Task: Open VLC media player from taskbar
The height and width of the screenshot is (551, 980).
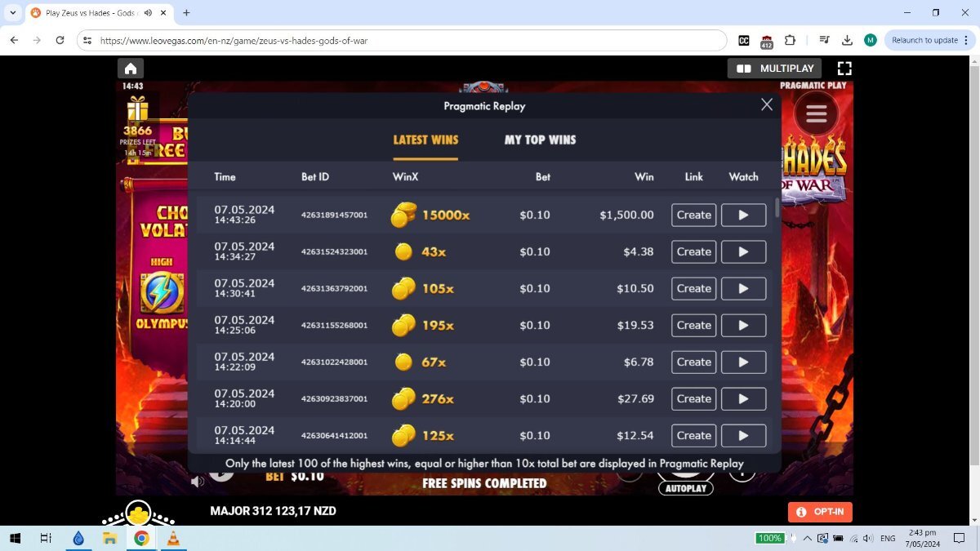Action: [x=172, y=538]
